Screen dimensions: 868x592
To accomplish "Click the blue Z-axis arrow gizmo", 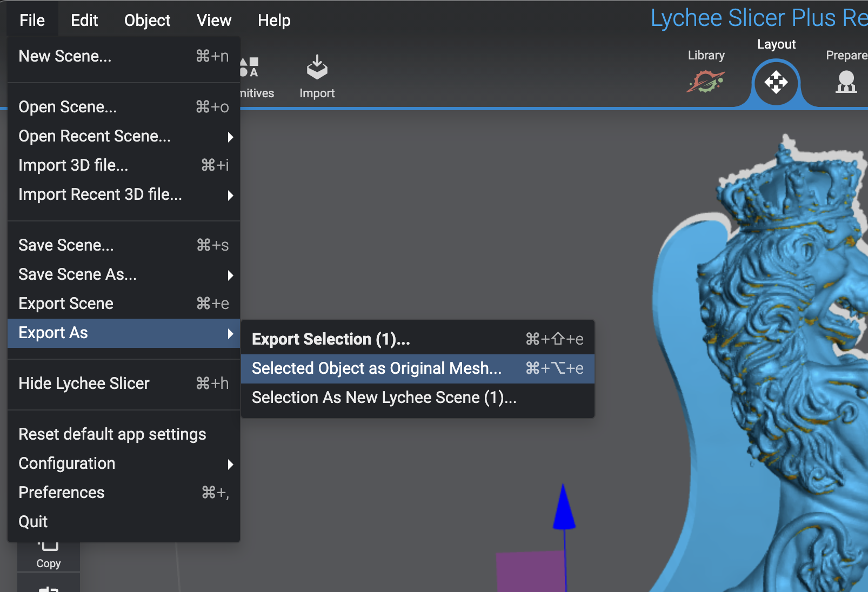I will 564,508.
